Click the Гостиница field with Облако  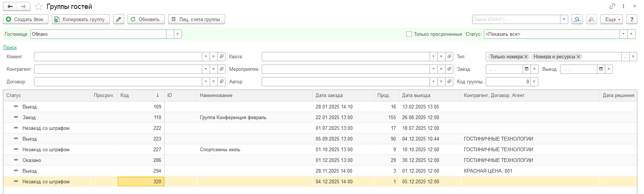point(98,34)
